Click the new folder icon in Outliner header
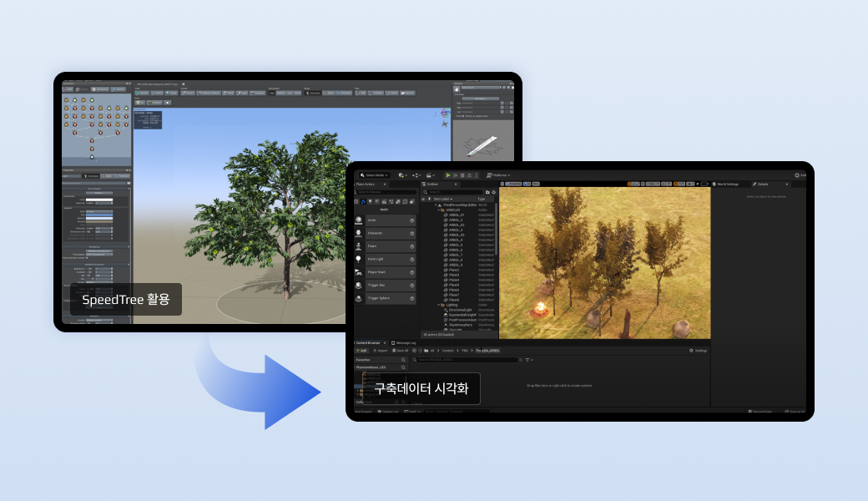Screen dimensions: 868x501 point(487,192)
